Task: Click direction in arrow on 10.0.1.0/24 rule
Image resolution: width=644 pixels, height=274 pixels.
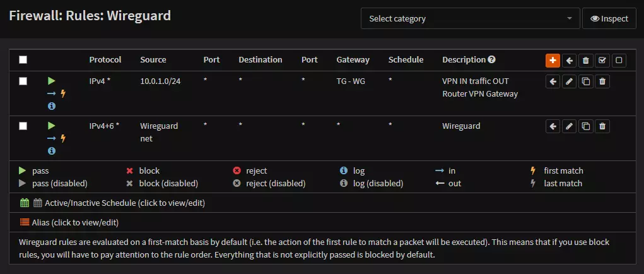Action: point(51,93)
